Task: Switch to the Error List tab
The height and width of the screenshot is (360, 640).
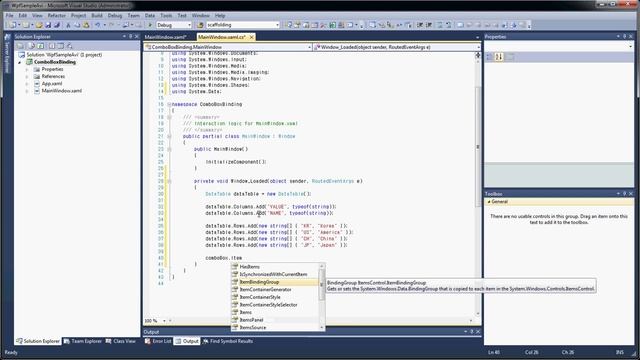Action: pos(158,341)
